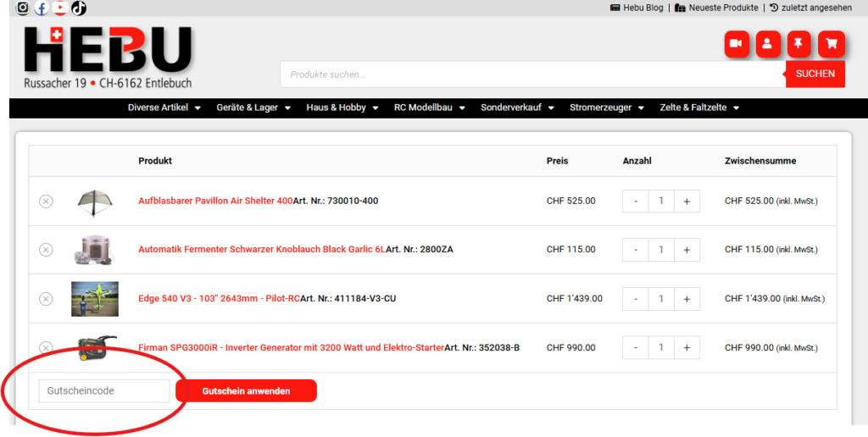Viewport: 868px width, 437px height.
Task: Expand the Diverse Artikel dropdown menu
Action: [x=164, y=108]
